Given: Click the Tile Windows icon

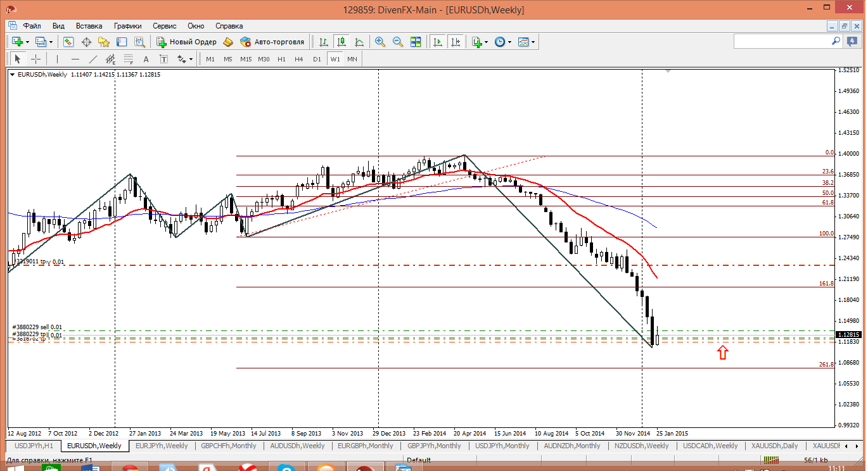Looking at the screenshot, I should point(416,42).
